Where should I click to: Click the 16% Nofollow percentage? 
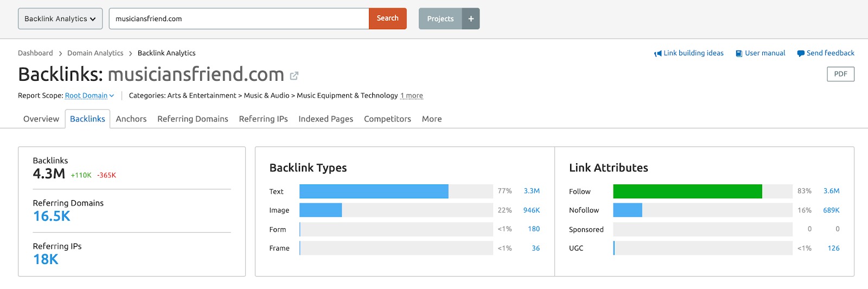[x=805, y=210]
